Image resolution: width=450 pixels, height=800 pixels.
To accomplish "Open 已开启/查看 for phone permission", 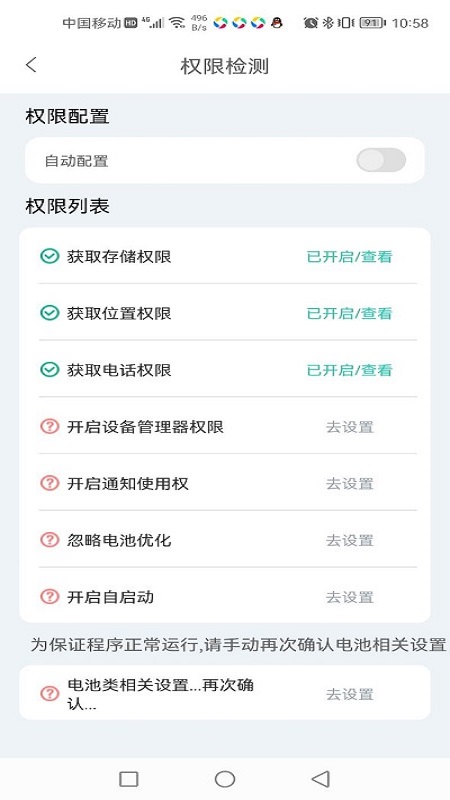I will pyautogui.click(x=349, y=370).
